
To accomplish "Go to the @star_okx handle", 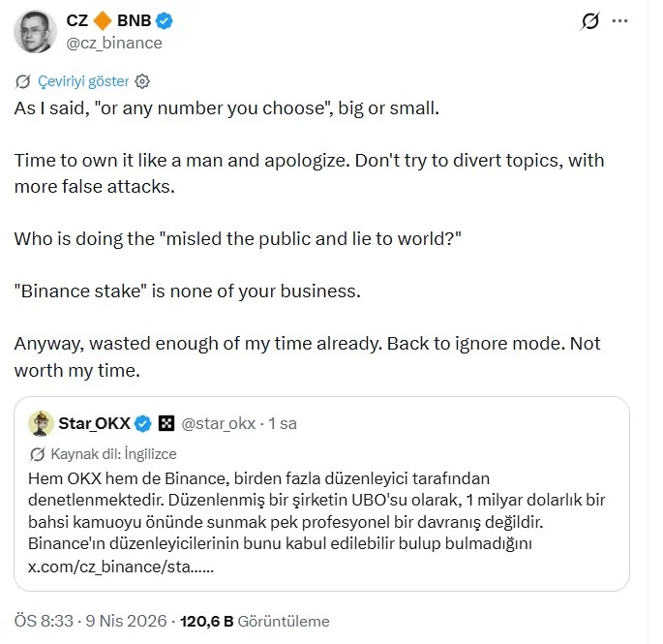I will point(218,423).
